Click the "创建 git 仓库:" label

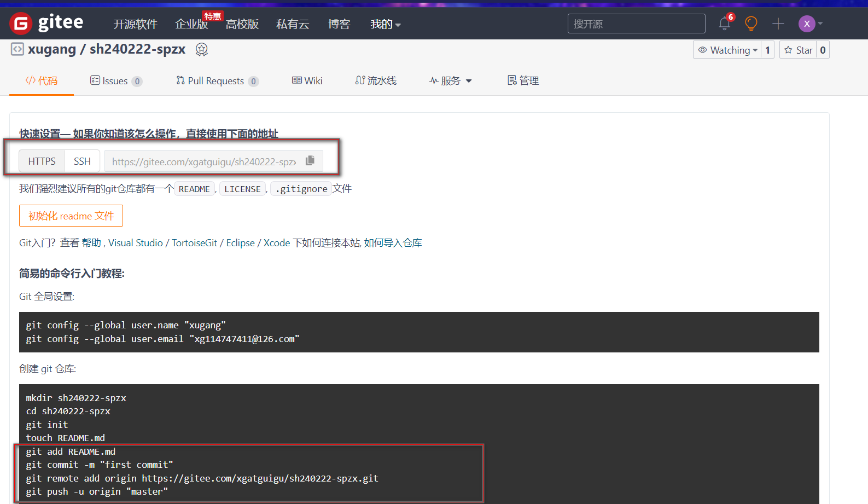click(x=48, y=369)
